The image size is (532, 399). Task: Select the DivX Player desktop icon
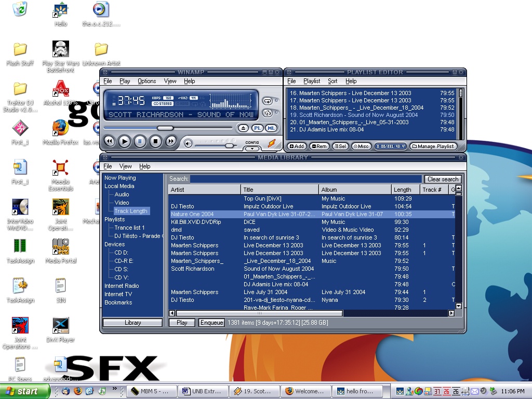(x=60, y=330)
